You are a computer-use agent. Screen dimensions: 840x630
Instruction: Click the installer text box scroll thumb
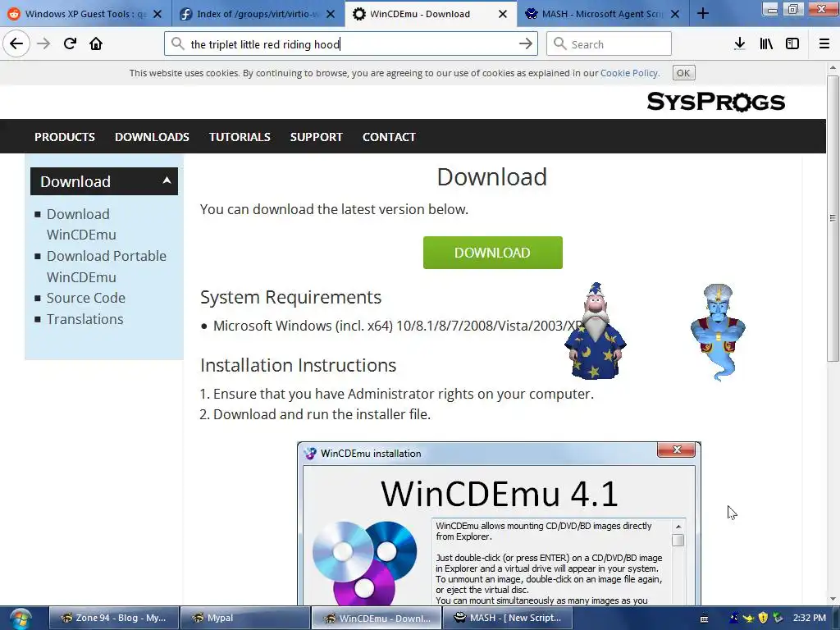pyautogui.click(x=678, y=540)
